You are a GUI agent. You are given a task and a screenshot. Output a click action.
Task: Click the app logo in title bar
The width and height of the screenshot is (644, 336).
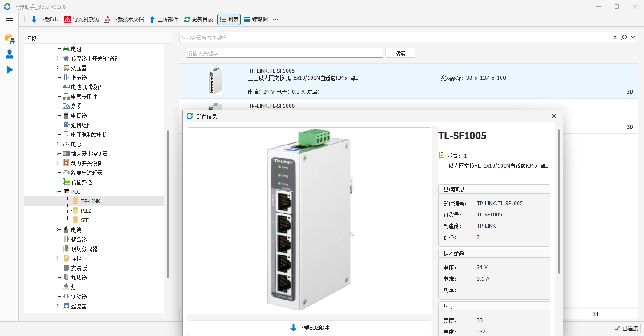(7, 6)
